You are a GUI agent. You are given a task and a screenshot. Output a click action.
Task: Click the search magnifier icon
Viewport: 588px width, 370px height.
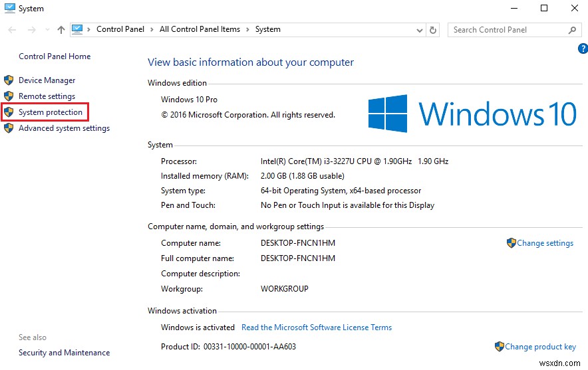pyautogui.click(x=572, y=30)
